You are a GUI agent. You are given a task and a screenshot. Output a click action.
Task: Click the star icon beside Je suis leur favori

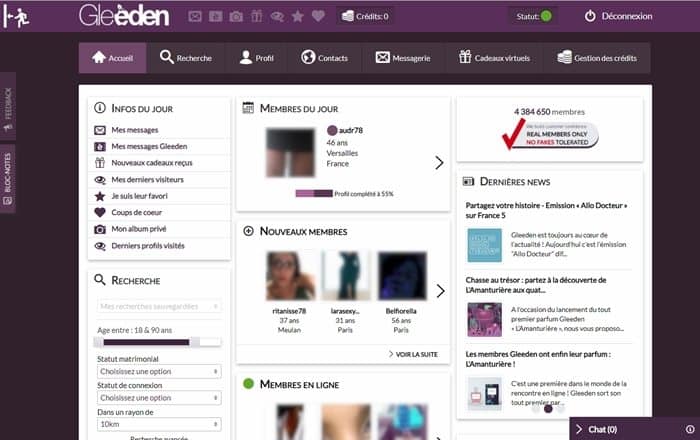tap(100, 196)
